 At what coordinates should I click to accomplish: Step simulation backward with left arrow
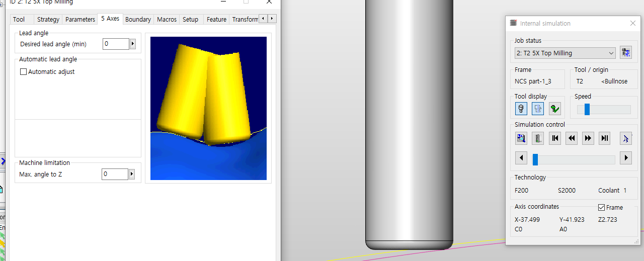(521, 158)
